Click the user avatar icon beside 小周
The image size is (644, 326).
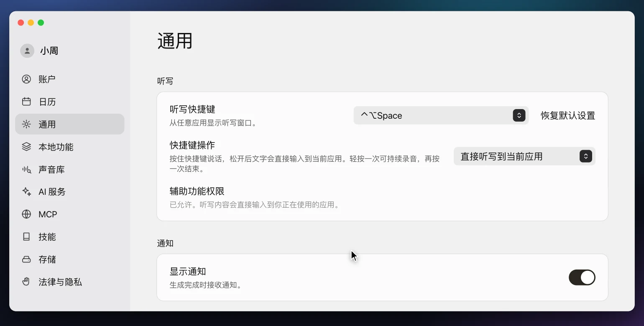coord(27,51)
